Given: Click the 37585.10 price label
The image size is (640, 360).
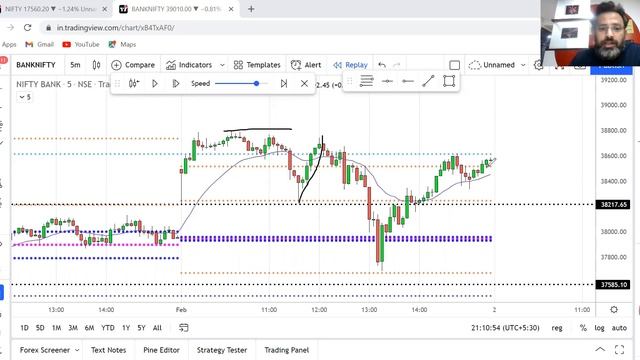Looking at the screenshot, I should click(613, 284).
